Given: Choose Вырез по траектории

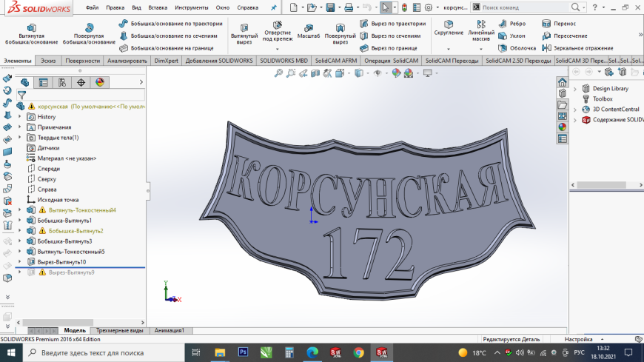Looking at the screenshot, I should (392, 24).
